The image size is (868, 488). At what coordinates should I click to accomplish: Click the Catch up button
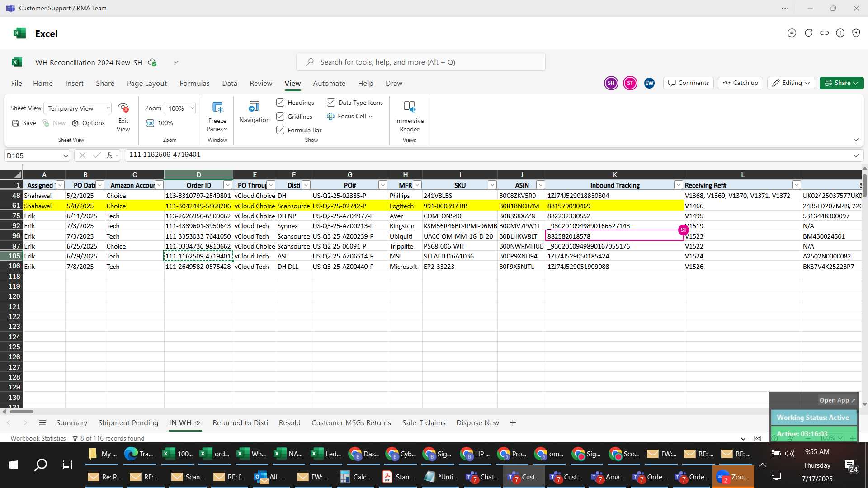[x=740, y=83]
